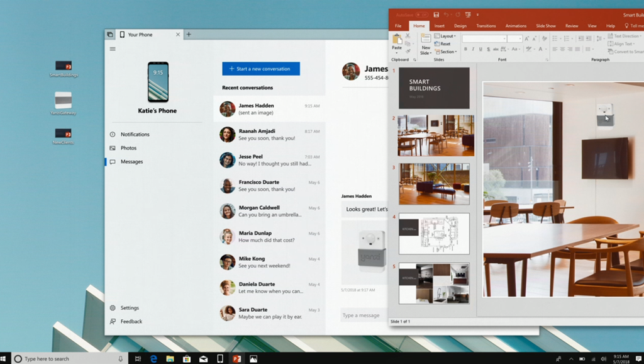
Task: Open the sets tab overview icon
Action: tap(110, 35)
